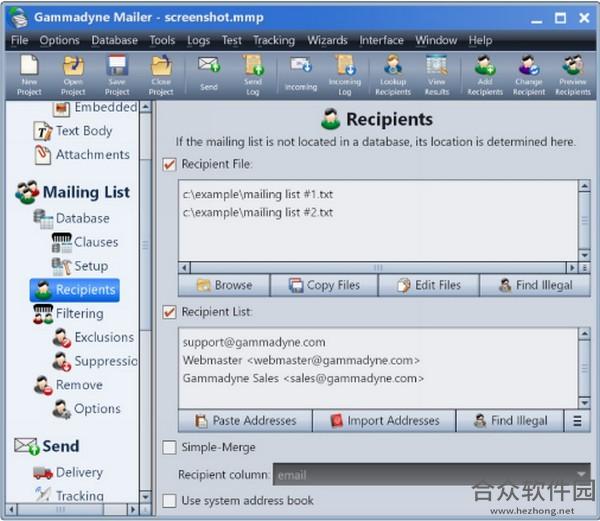Click the Close Project toolbar icon
This screenshot has width=600, height=521.
161,75
